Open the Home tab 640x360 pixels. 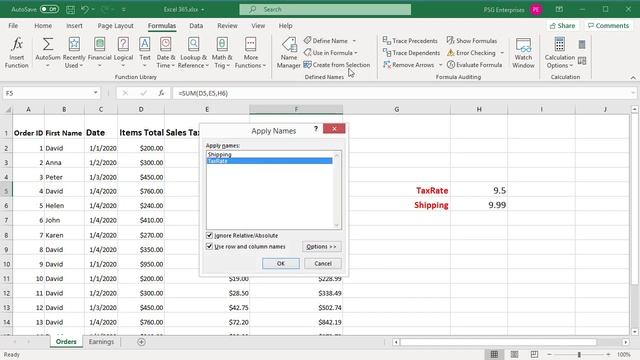tap(43, 25)
